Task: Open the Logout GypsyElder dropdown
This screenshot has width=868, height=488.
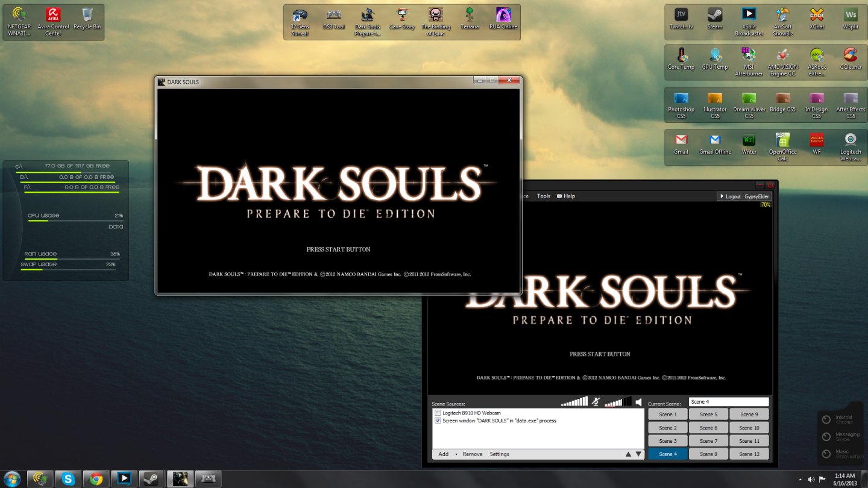Action: point(744,196)
